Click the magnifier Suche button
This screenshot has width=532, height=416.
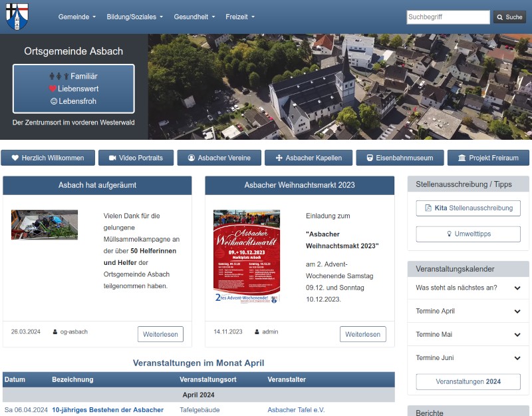pyautogui.click(x=509, y=17)
